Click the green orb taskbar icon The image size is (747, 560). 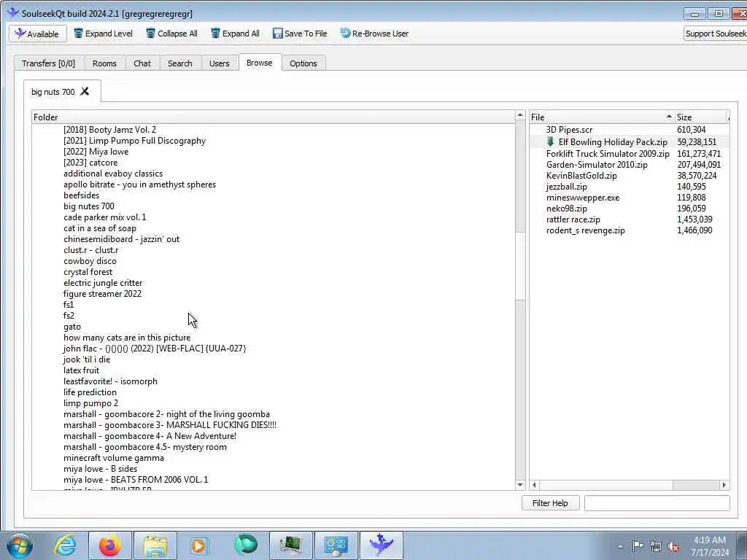(x=245, y=545)
